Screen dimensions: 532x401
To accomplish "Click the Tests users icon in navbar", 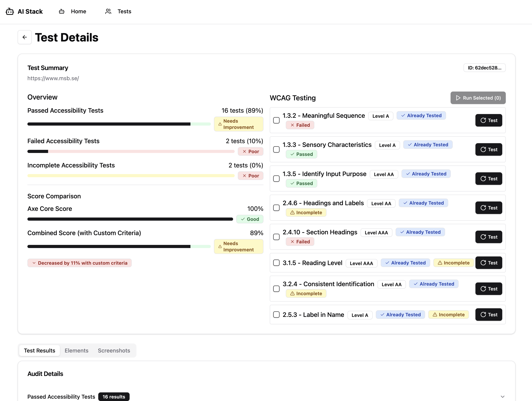I will click(108, 11).
